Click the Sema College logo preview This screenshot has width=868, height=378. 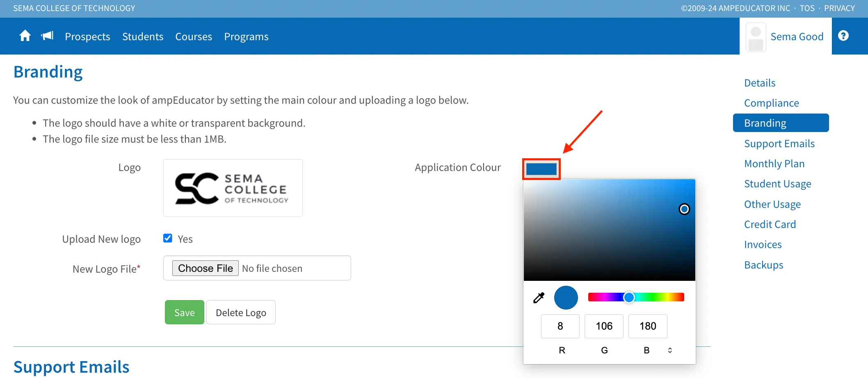pyautogui.click(x=233, y=188)
